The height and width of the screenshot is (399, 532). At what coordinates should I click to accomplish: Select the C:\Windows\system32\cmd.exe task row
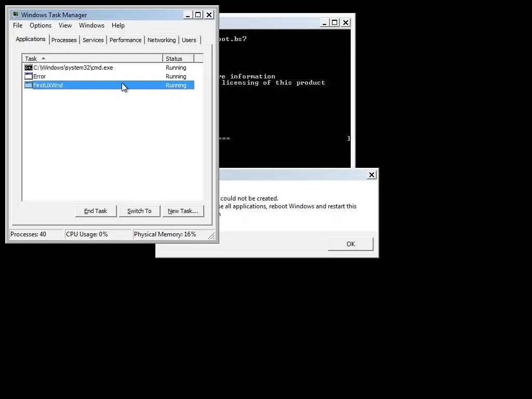coord(109,68)
